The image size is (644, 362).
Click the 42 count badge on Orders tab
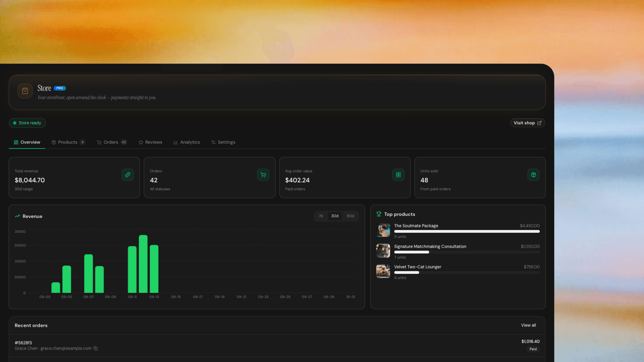point(124,142)
